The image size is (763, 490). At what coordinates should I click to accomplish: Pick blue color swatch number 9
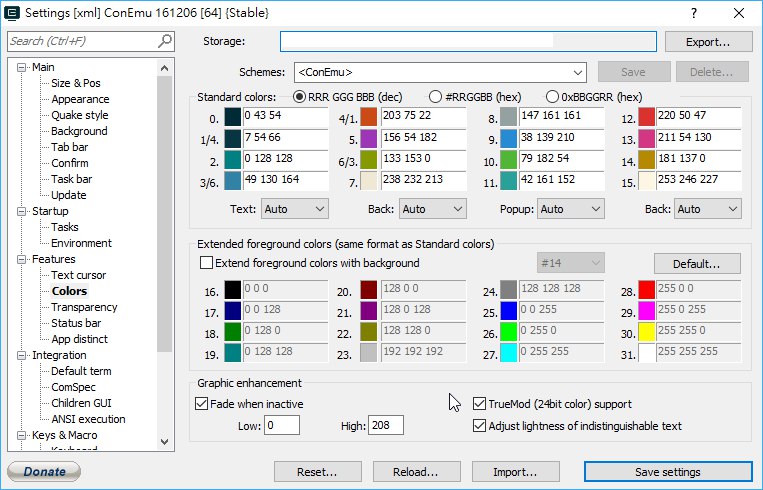508,139
